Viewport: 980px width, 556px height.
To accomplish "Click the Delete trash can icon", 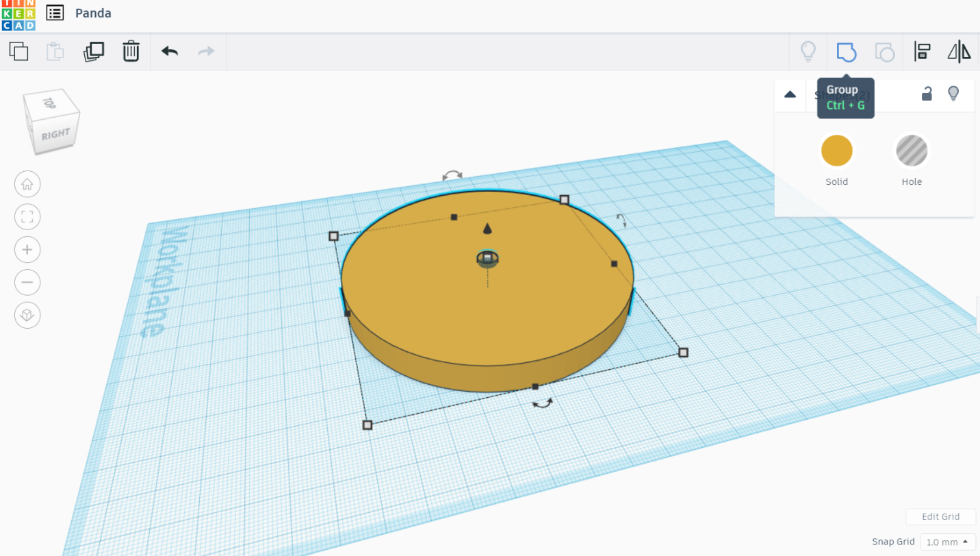I will click(131, 51).
